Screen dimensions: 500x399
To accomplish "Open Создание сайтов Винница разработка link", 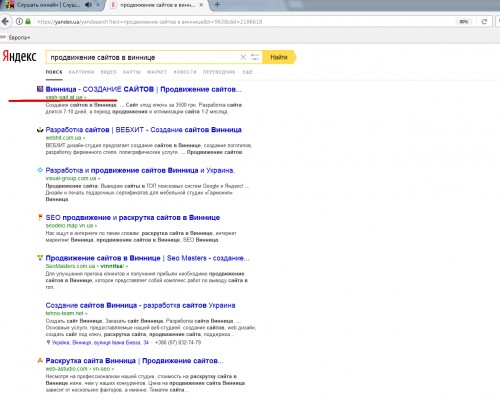I will (140, 305).
